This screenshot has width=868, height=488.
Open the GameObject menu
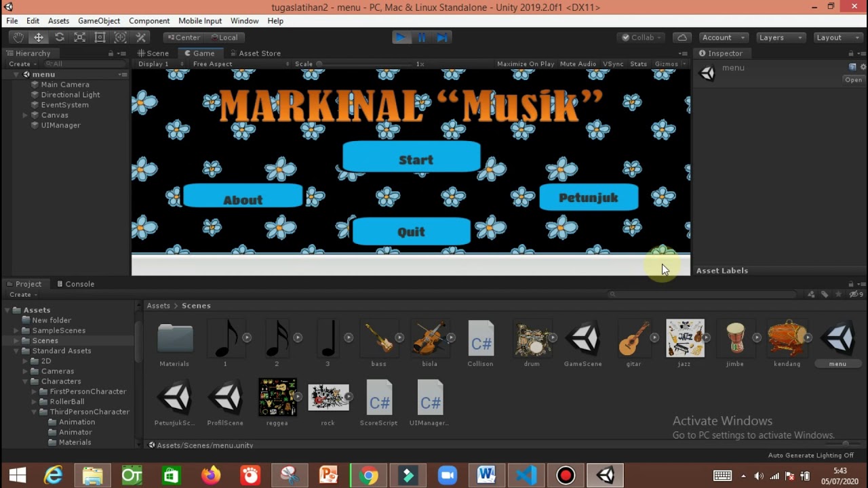tap(99, 21)
